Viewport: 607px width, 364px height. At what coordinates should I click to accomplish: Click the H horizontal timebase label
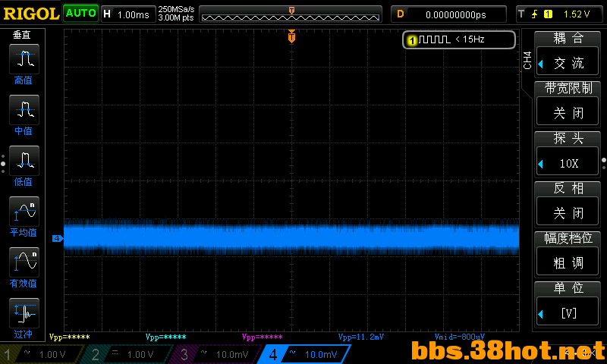click(x=107, y=14)
